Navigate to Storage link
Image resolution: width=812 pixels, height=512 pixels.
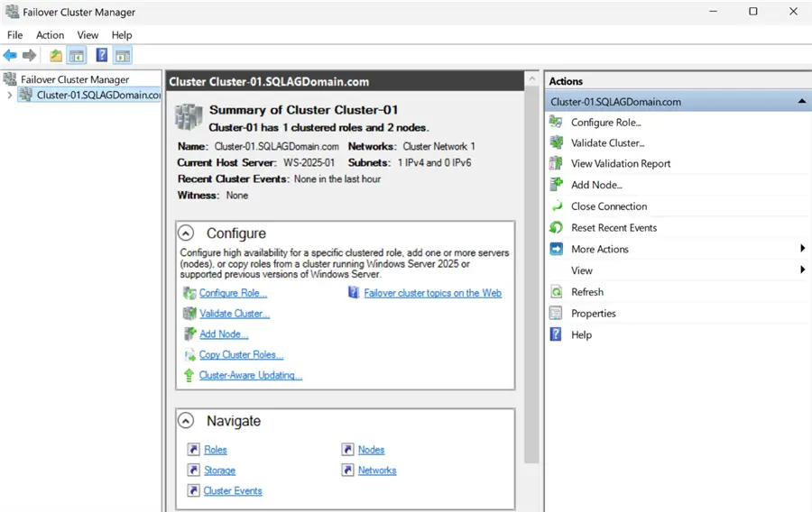[219, 471]
